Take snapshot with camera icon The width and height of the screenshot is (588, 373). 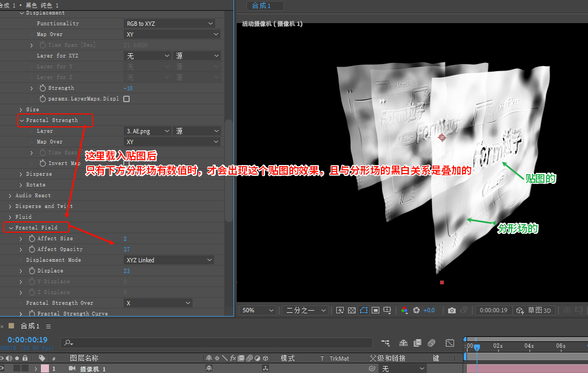pyautogui.click(x=452, y=310)
